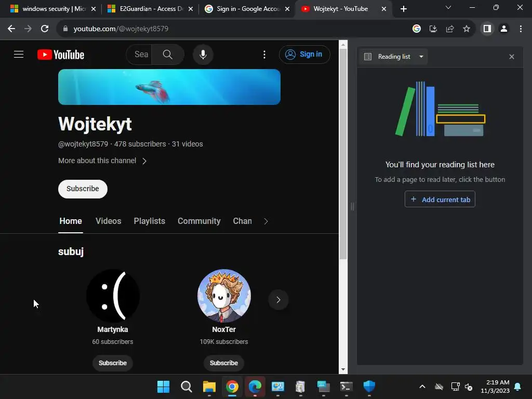Click the NoxTer channel name

click(x=224, y=329)
